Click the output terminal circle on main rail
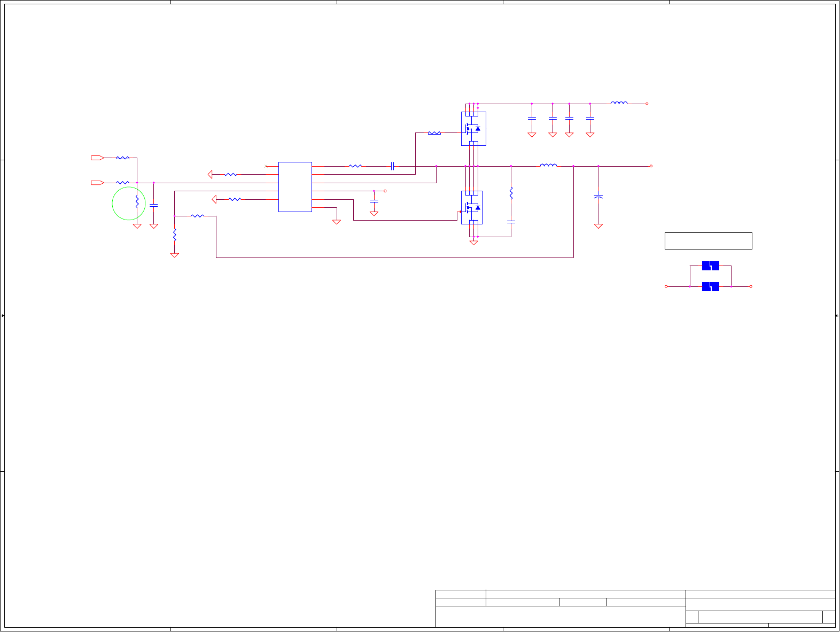 (x=651, y=166)
